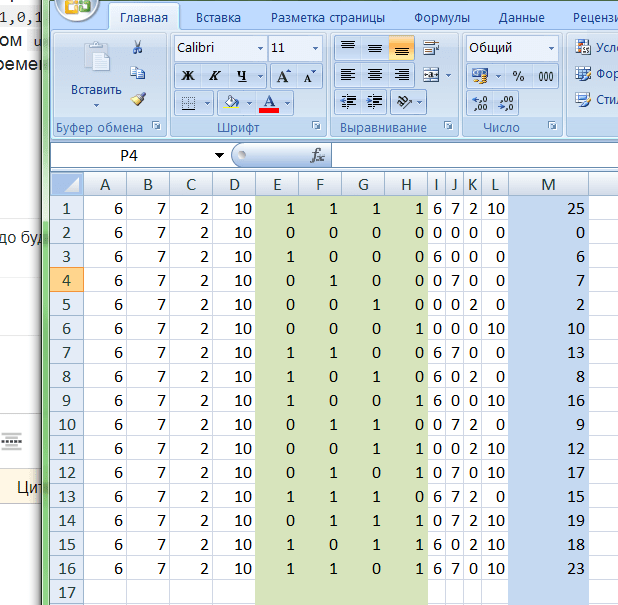This screenshot has width=618, height=605.
Task: Merge and center cells icon
Action: pyautogui.click(x=431, y=75)
